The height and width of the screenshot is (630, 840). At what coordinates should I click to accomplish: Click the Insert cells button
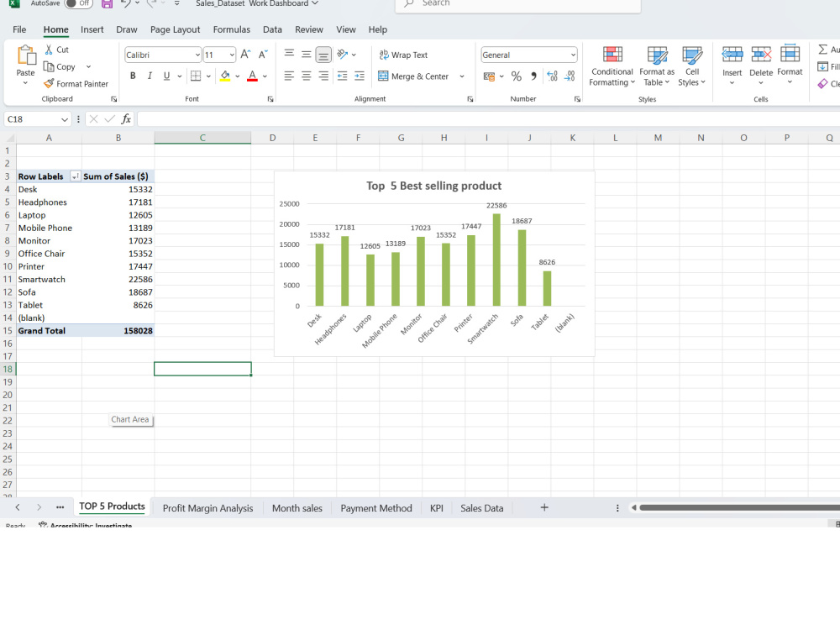[x=732, y=65]
